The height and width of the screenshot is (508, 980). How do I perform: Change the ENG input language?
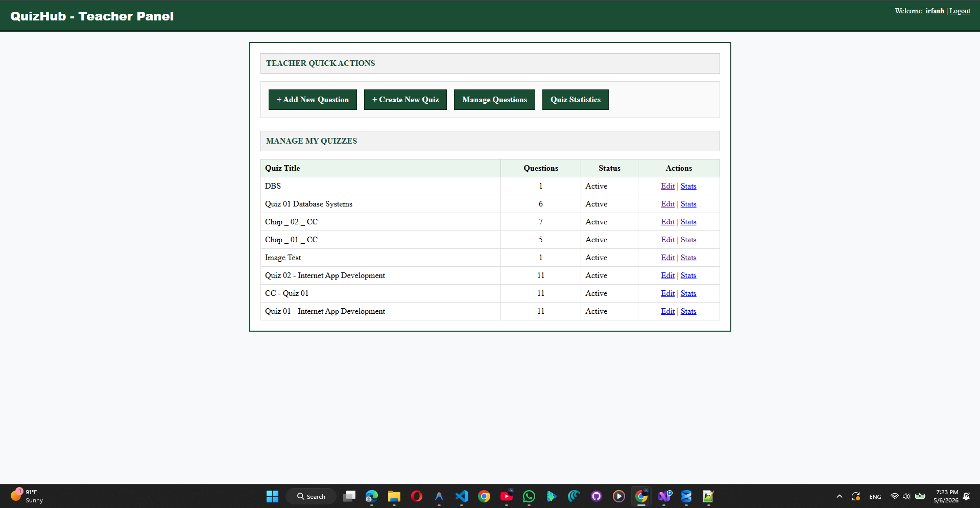click(x=875, y=497)
